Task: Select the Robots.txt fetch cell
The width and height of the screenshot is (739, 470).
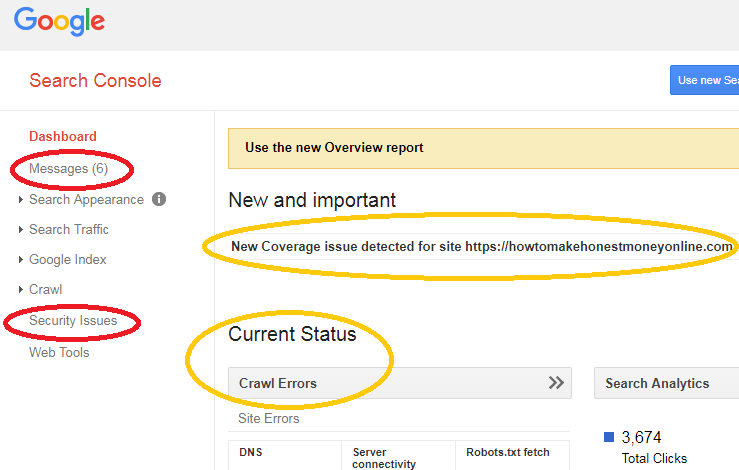Action: 512,455
